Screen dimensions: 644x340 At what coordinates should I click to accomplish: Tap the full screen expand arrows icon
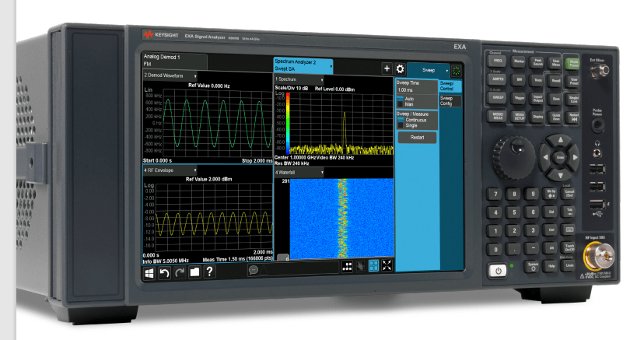coord(387,265)
